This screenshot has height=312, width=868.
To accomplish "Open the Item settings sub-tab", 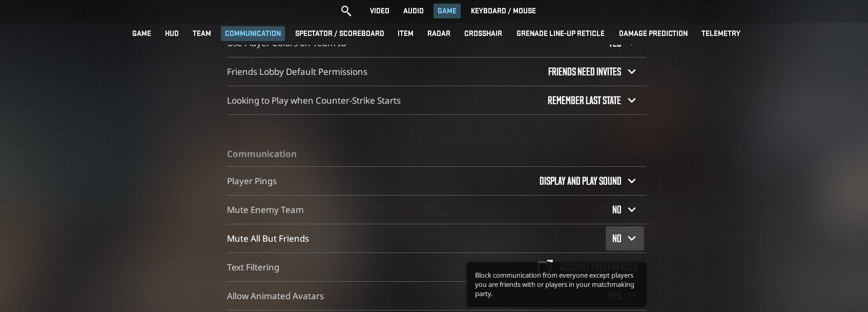I will tap(405, 33).
